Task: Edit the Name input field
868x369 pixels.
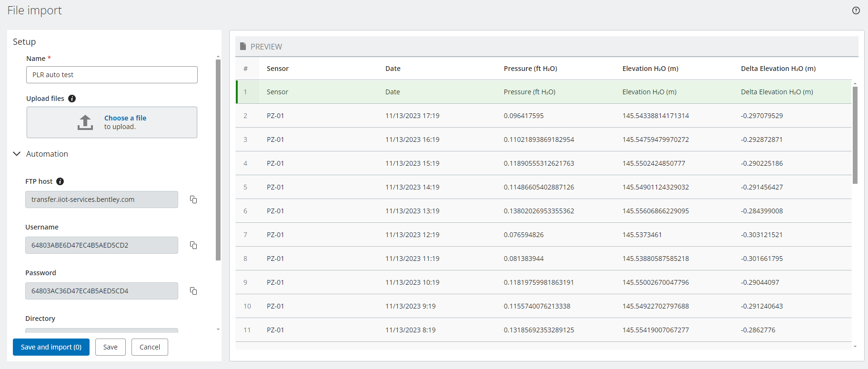Action: pos(112,75)
